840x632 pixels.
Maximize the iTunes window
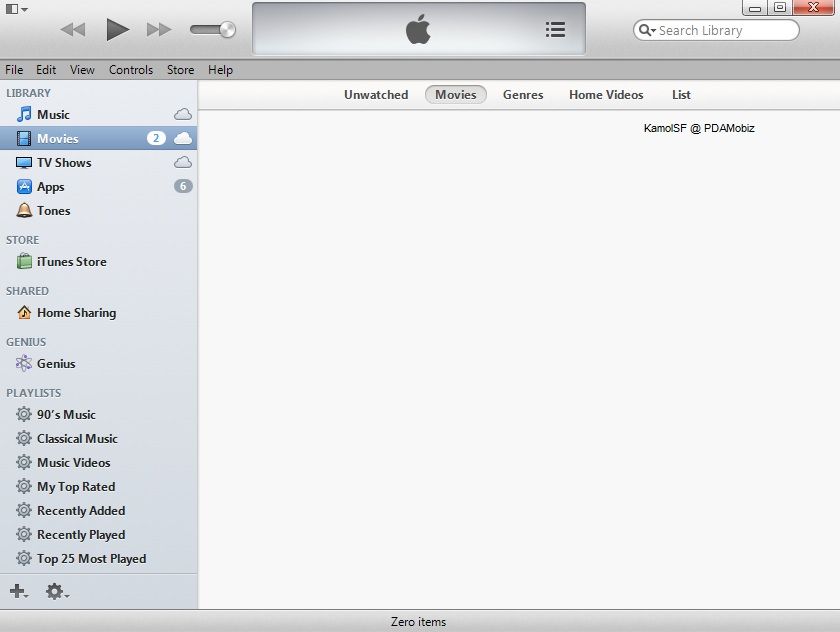click(780, 7)
